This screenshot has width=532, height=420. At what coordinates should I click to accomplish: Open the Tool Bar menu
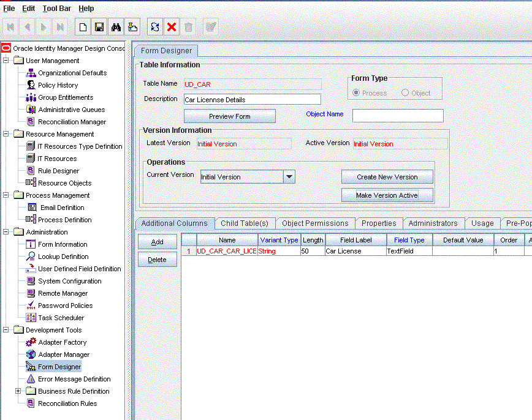tap(56, 9)
